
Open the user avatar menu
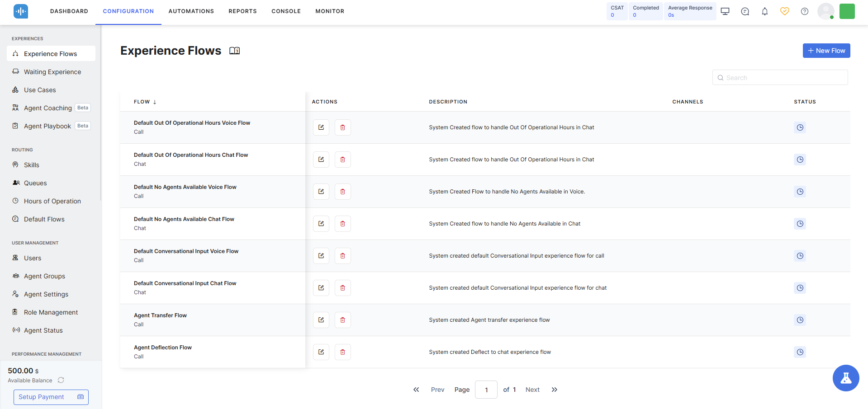[x=826, y=11]
